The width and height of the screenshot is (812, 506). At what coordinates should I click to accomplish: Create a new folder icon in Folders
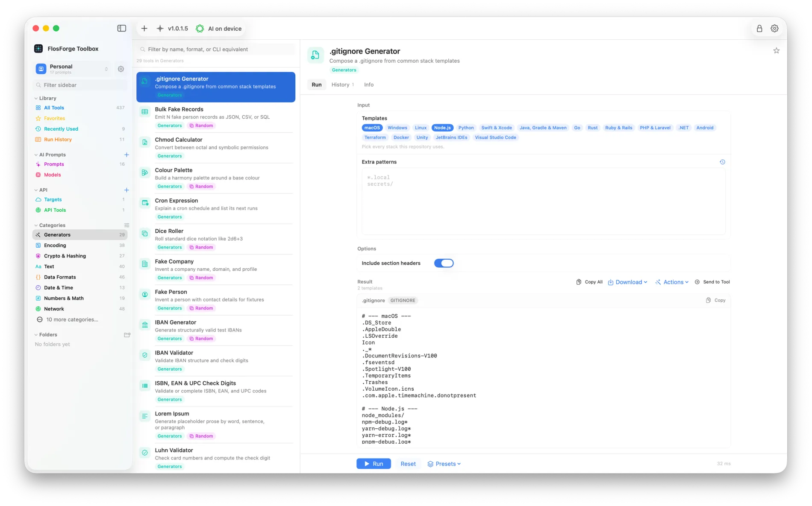click(127, 335)
